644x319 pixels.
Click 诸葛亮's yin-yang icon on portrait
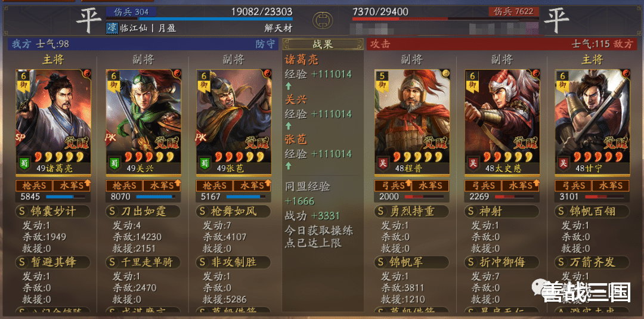86,73
